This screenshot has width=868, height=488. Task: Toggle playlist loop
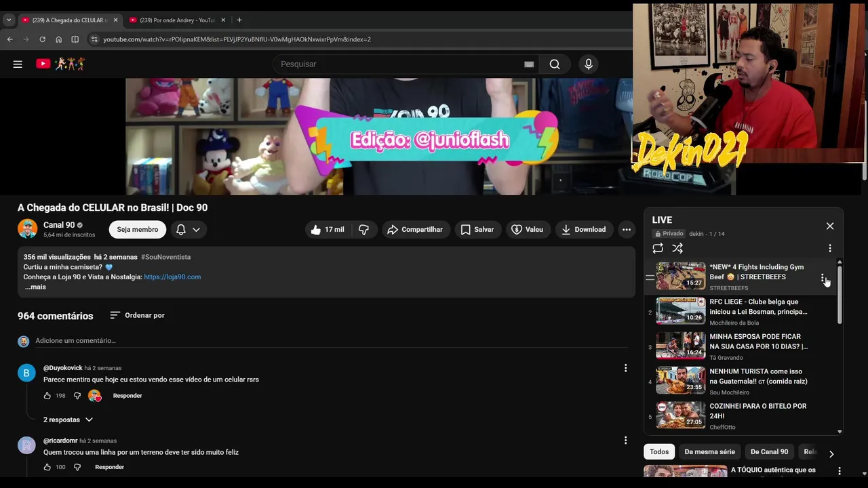tap(658, 249)
